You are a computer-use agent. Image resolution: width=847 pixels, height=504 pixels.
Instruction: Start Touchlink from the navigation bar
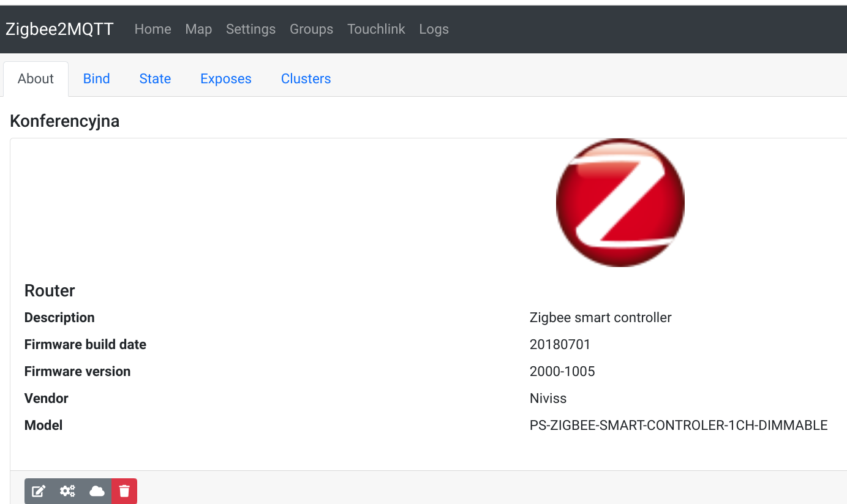coord(376,29)
